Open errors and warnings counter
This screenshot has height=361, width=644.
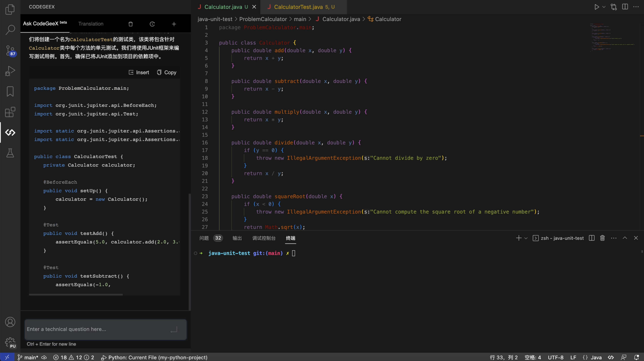73,357
